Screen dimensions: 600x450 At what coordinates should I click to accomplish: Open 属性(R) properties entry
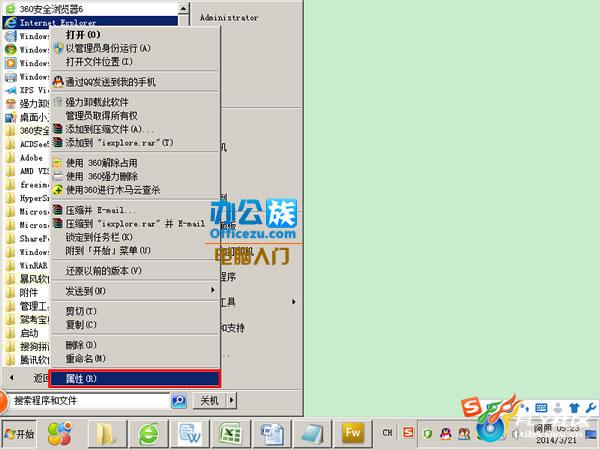click(x=135, y=378)
